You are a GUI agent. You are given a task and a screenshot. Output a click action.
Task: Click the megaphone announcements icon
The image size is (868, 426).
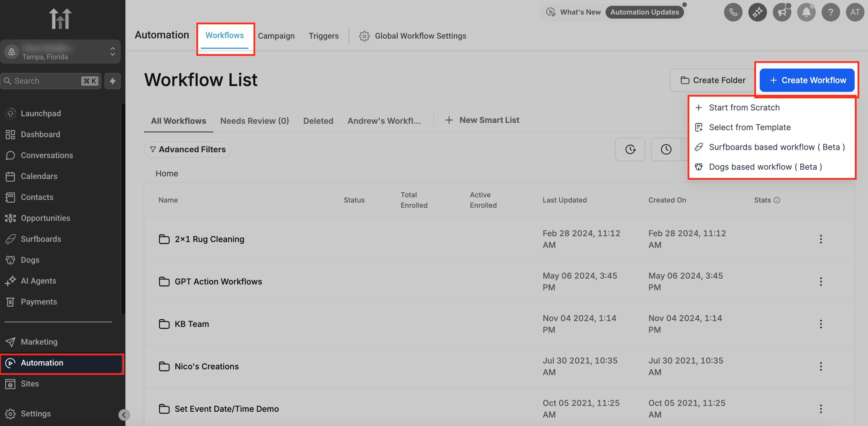pyautogui.click(x=782, y=12)
